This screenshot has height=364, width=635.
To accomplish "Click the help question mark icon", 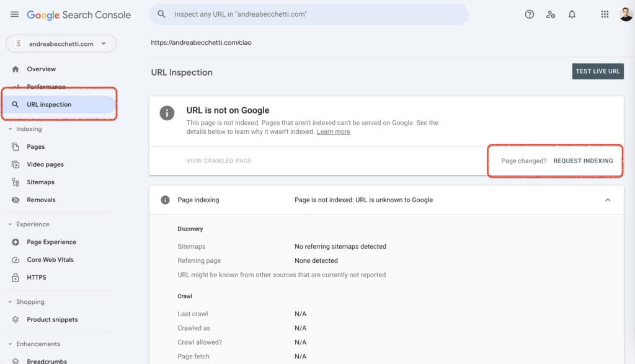I will pos(530,15).
